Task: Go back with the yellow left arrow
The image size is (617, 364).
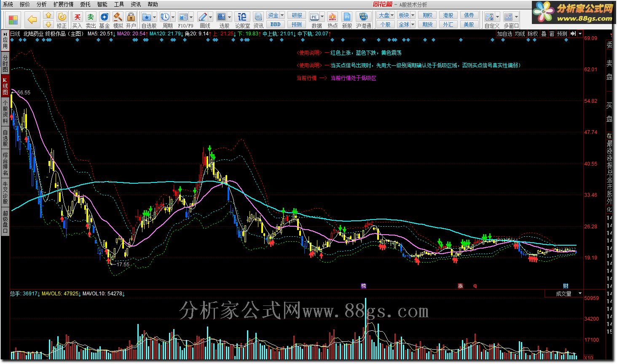Action: point(32,19)
